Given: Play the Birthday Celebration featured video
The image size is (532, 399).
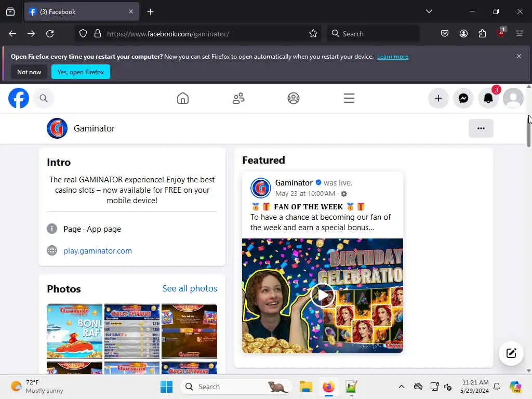Looking at the screenshot, I should click(x=322, y=295).
